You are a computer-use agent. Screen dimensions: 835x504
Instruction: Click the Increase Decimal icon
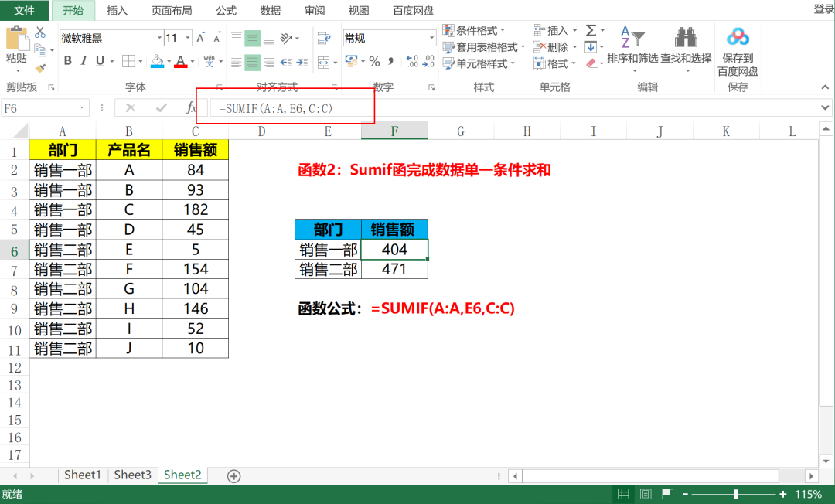[x=412, y=61]
